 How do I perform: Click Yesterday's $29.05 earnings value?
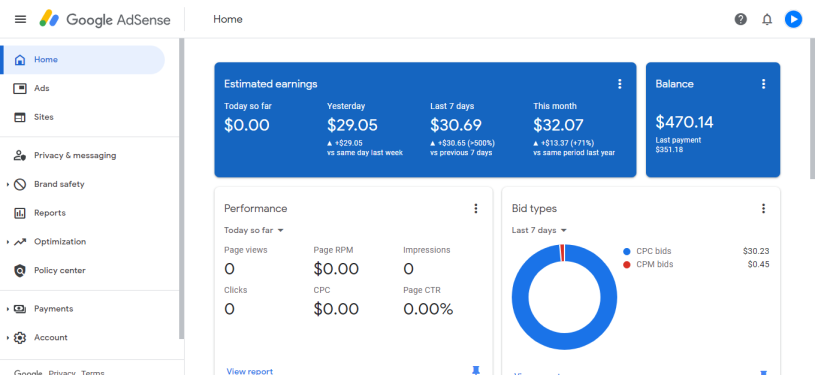pyautogui.click(x=352, y=125)
